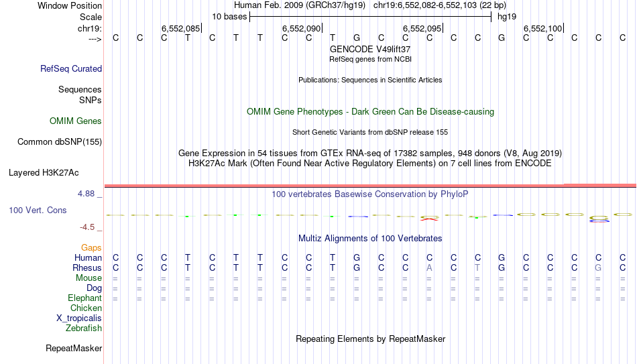Click the 6,552,095 position marker

422,28
